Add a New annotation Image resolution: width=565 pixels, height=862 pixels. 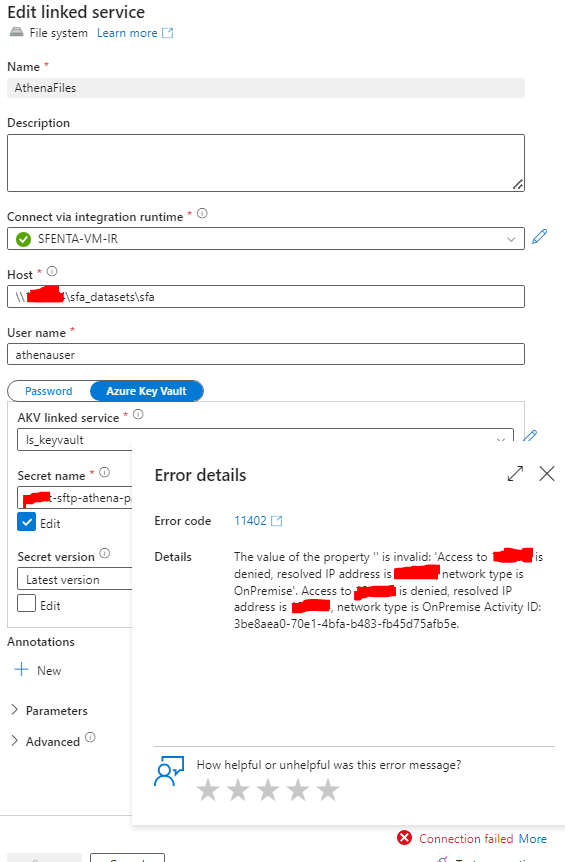[x=38, y=670]
